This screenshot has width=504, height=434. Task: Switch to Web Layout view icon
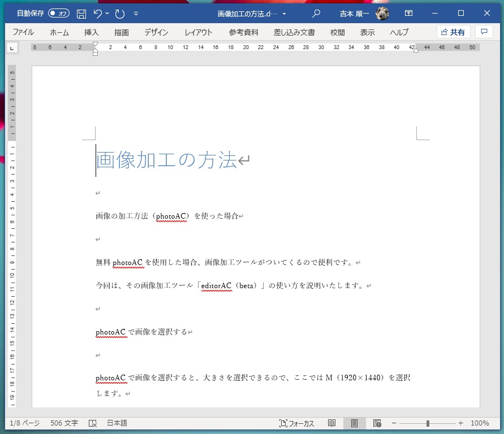coord(377,423)
